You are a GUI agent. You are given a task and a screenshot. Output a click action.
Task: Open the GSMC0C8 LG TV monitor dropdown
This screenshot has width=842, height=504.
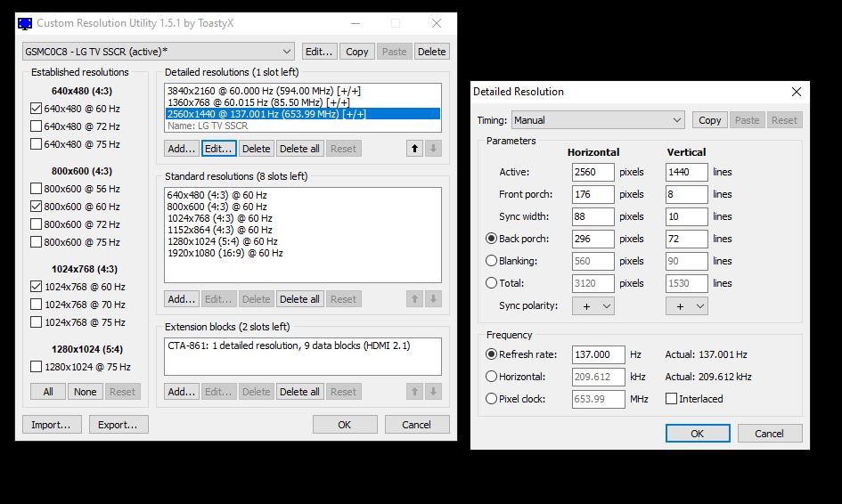point(159,52)
